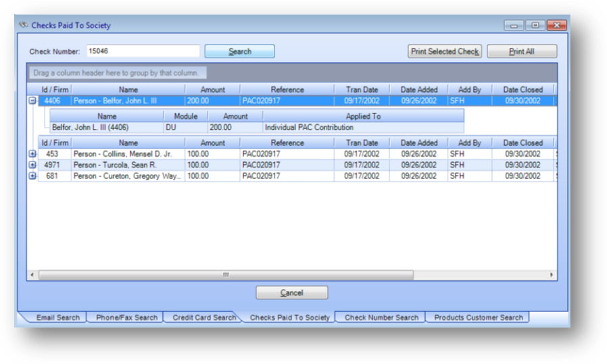The height and width of the screenshot is (364, 607).
Task: Click SFH in the Turcola row
Action: (x=470, y=165)
